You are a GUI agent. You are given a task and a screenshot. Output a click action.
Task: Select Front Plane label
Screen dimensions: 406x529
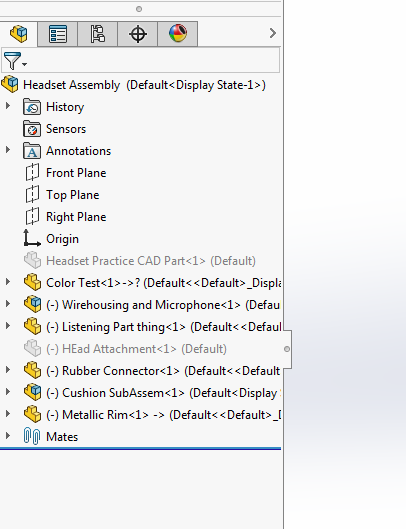click(76, 173)
